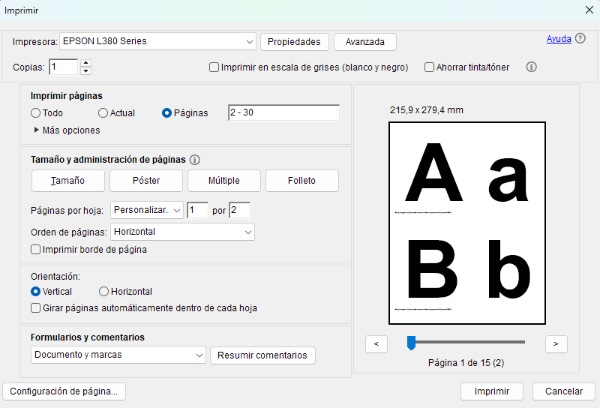Open Configuración de página

[65, 391]
